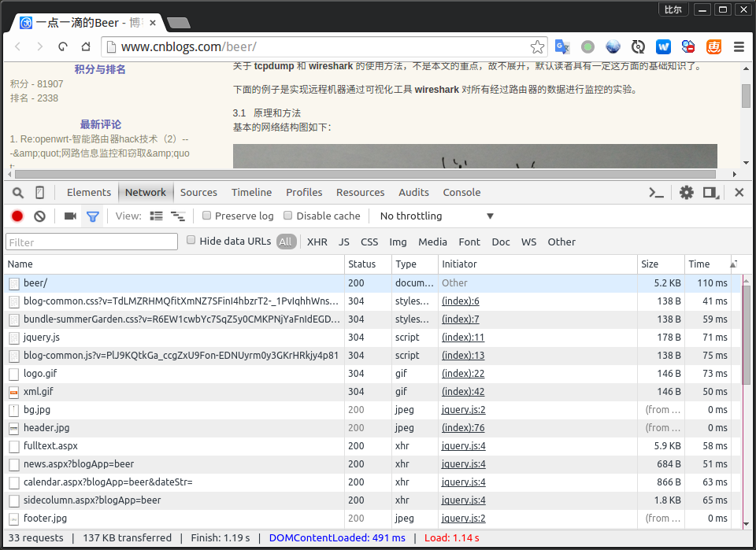
Task: Filter requests by CSS
Action: (369, 242)
